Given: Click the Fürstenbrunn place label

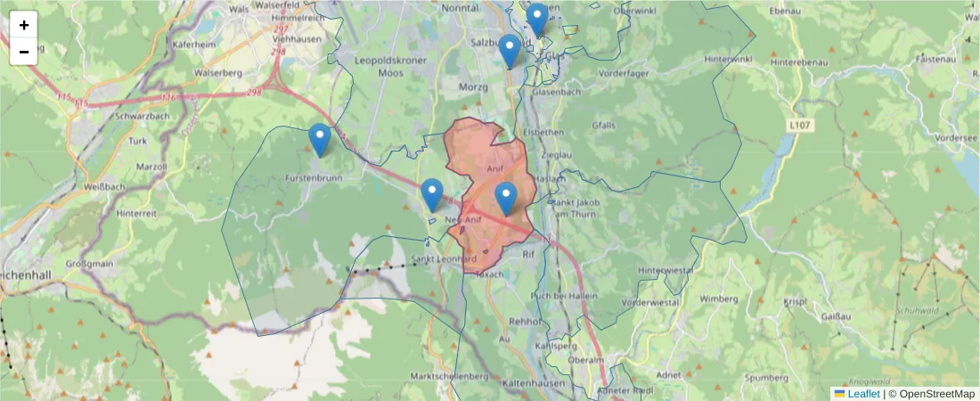Looking at the screenshot, I should coord(314,177).
